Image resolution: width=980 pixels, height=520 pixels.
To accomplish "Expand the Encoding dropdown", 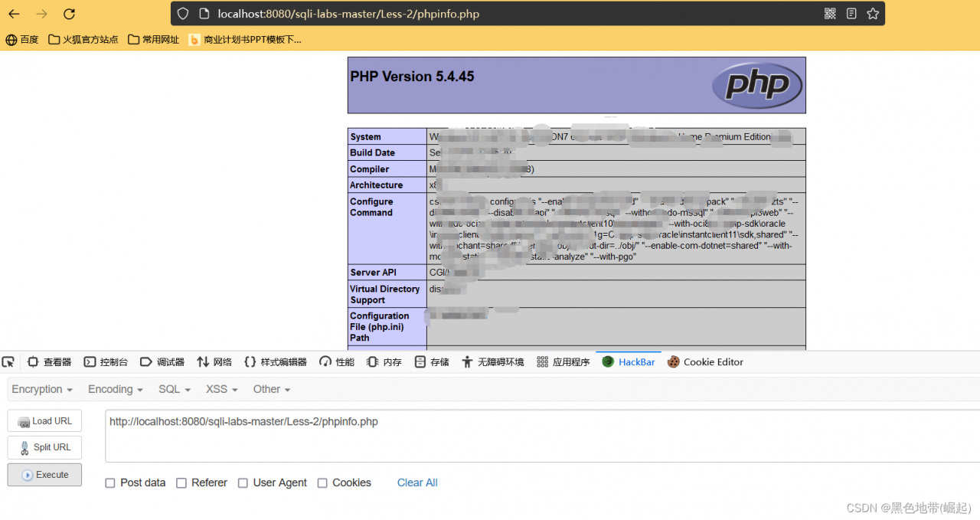I will [116, 389].
